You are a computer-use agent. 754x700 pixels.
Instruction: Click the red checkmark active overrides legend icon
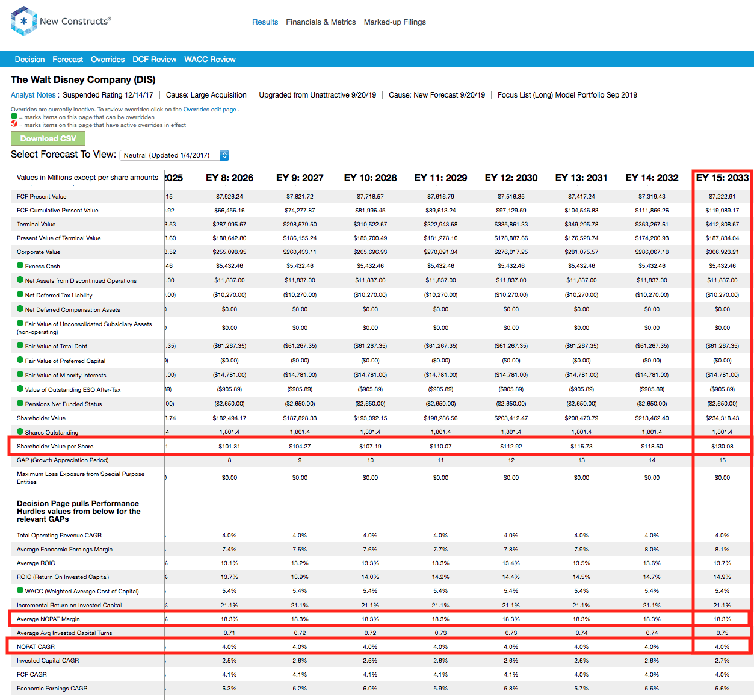tap(14, 124)
